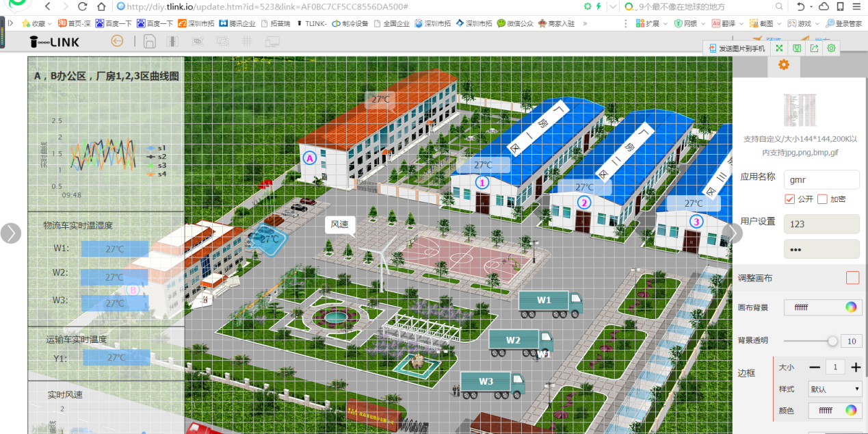Enable the 加密 encryption checkbox
Viewport: 868px width, 434px height.
(x=822, y=199)
